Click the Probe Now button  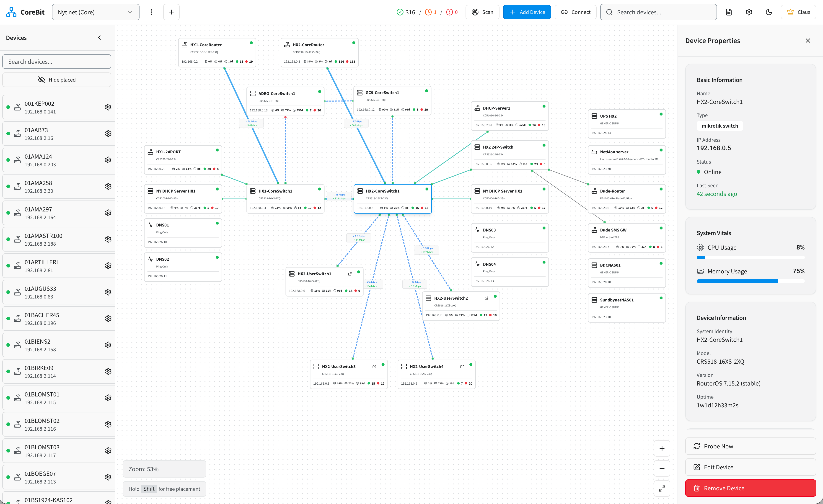750,446
